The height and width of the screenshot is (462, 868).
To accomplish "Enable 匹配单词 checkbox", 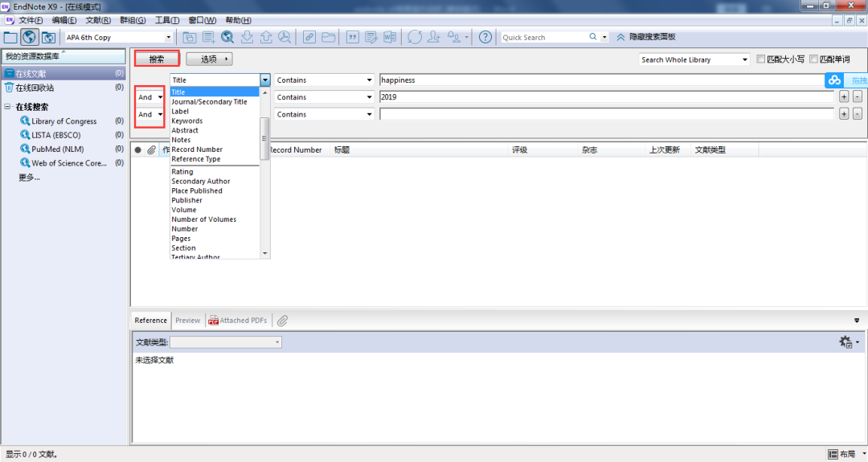I will [813, 59].
